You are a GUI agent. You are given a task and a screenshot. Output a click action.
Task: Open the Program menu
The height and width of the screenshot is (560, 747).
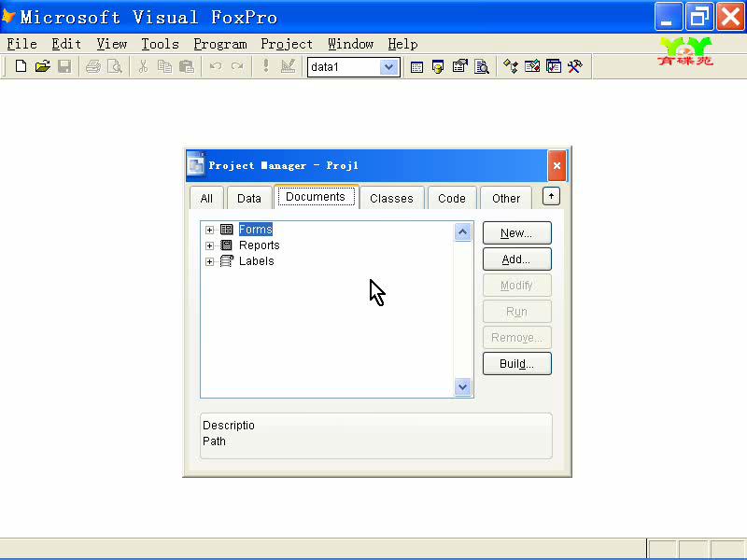220,44
